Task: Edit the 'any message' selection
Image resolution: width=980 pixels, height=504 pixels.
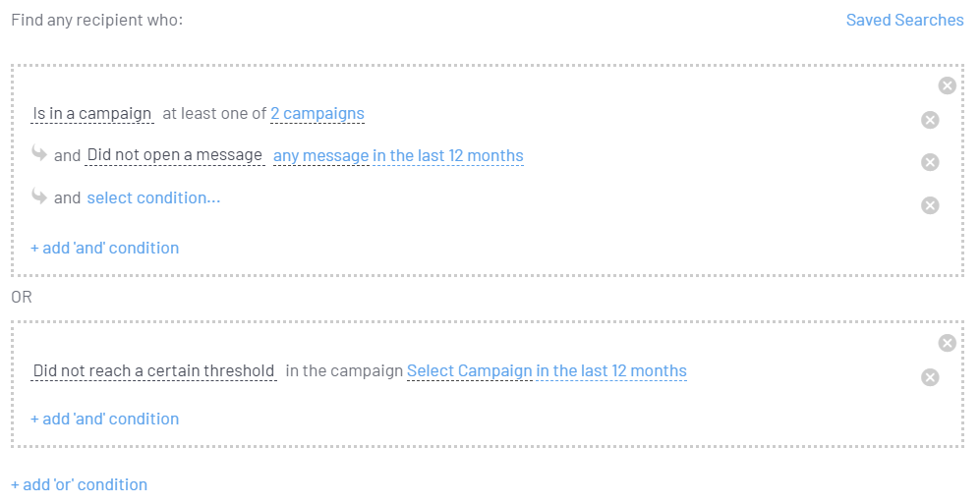Action: click(x=320, y=156)
